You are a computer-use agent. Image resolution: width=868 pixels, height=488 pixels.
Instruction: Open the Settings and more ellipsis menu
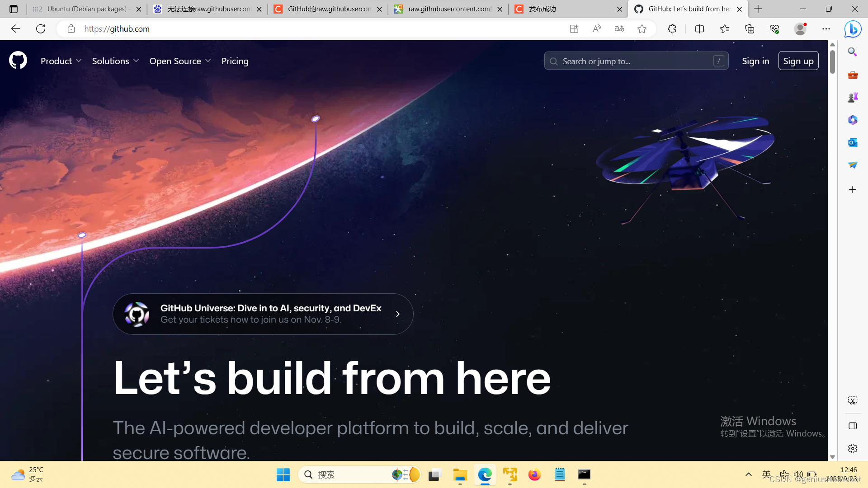826,29
